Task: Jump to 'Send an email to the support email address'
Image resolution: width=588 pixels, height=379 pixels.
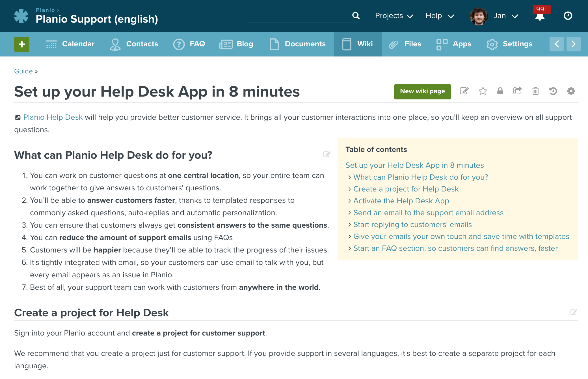Action: click(x=428, y=213)
